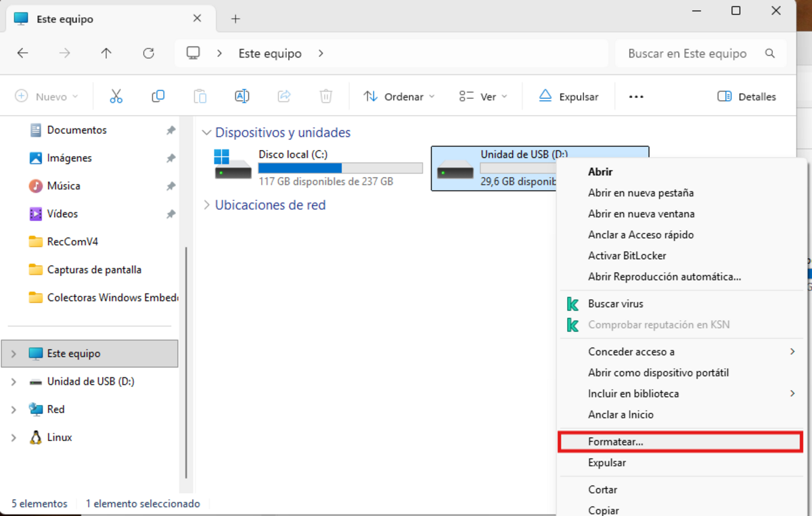Click the search magnifier icon
812x516 pixels.
click(769, 53)
